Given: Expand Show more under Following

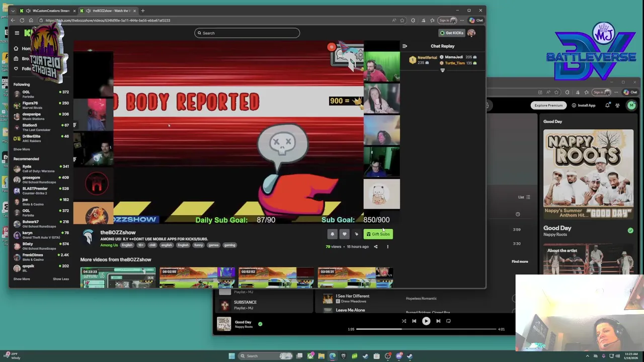Looking at the screenshot, I should click(22, 149).
